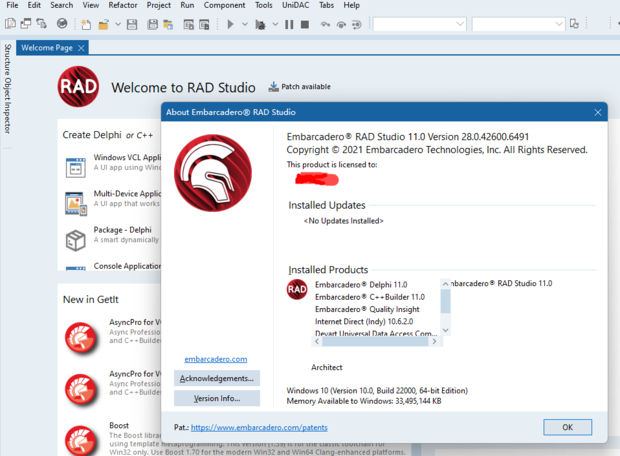Open the Run button dropdown arrow

(245, 25)
